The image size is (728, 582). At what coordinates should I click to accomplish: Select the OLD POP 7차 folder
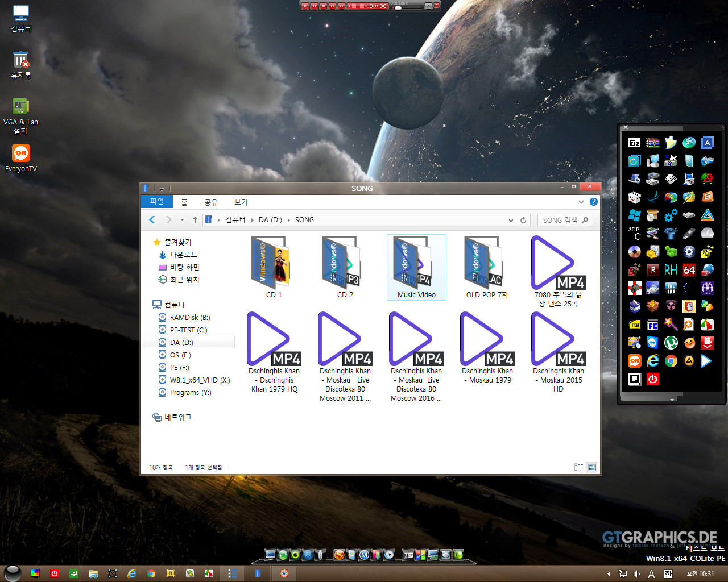(x=487, y=267)
